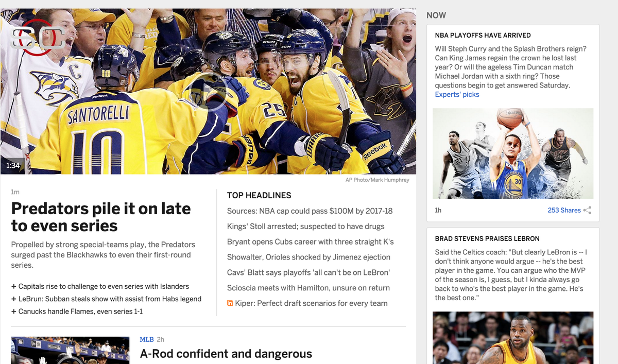Open Experts' picks link
The width and height of the screenshot is (618, 364).
tap(457, 94)
